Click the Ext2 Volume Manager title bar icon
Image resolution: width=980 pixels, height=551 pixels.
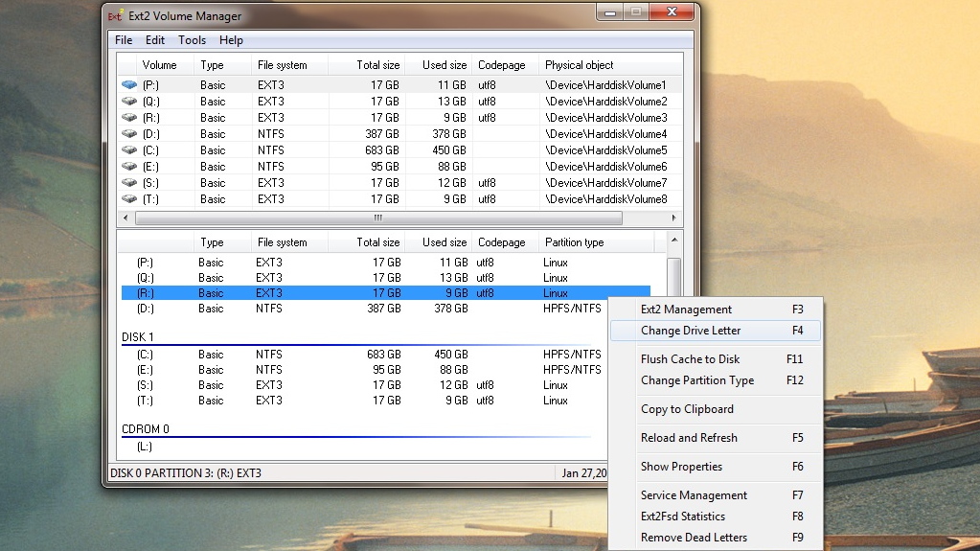(115, 15)
